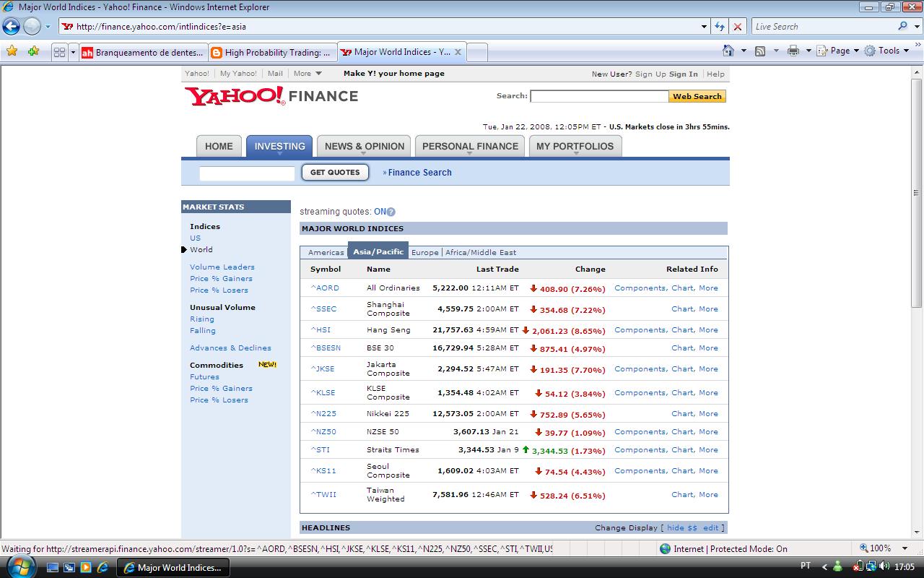Open the NEWS & OPINION tab
The width and height of the screenshot is (924, 578).
tap(364, 146)
